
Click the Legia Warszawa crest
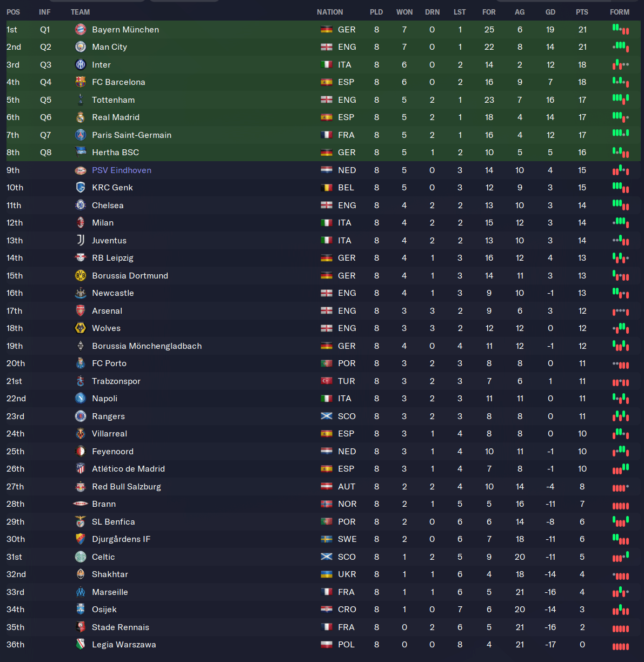pyautogui.click(x=81, y=645)
